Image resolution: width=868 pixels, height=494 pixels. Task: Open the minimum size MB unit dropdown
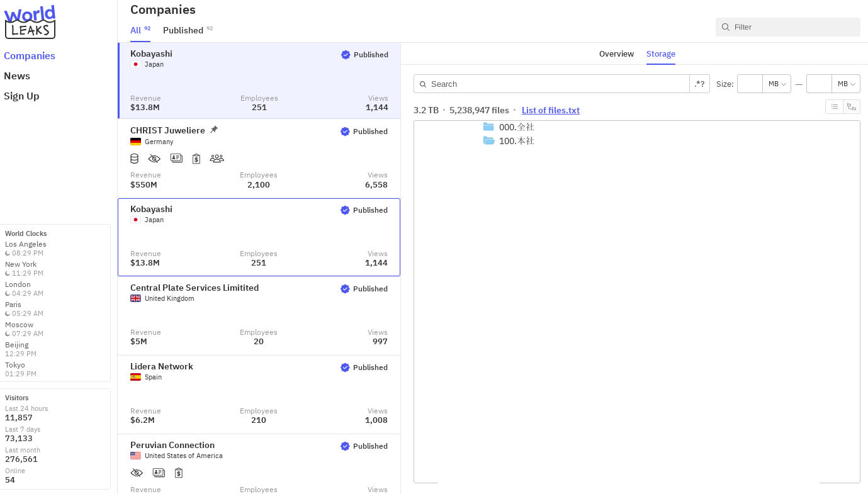pyautogui.click(x=777, y=84)
